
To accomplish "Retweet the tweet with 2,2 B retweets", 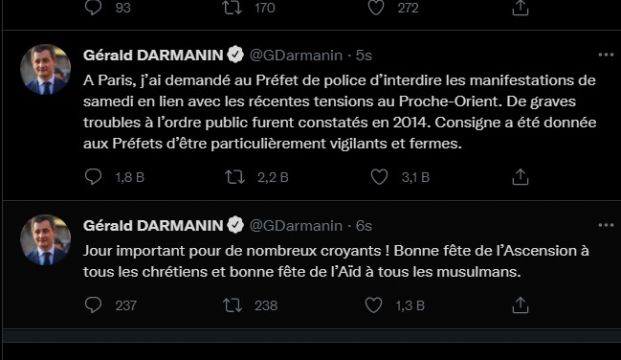I will click(235, 177).
